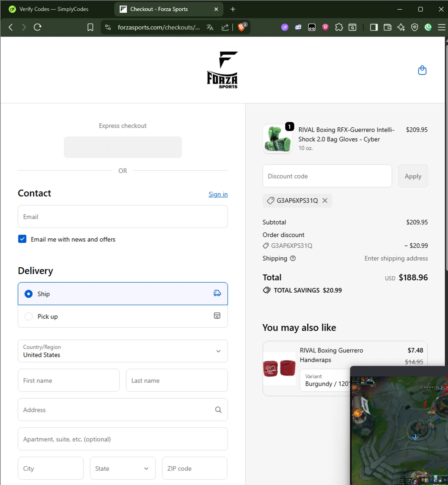Click the Forza Sports logo

click(222, 70)
